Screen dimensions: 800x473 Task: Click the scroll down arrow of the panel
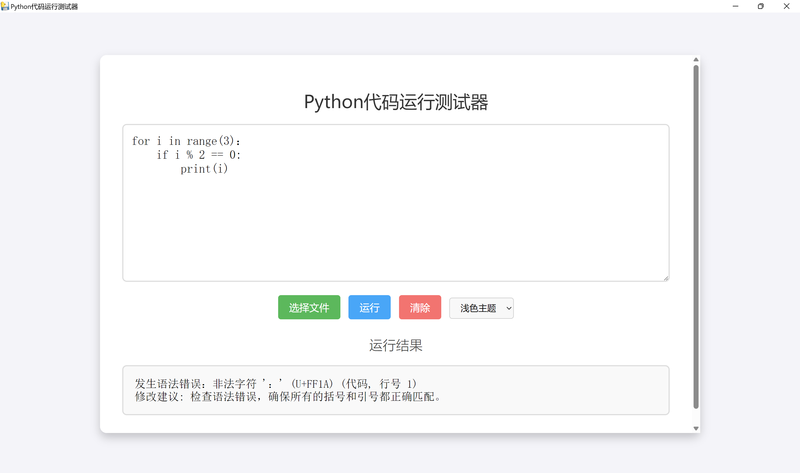tap(696, 429)
